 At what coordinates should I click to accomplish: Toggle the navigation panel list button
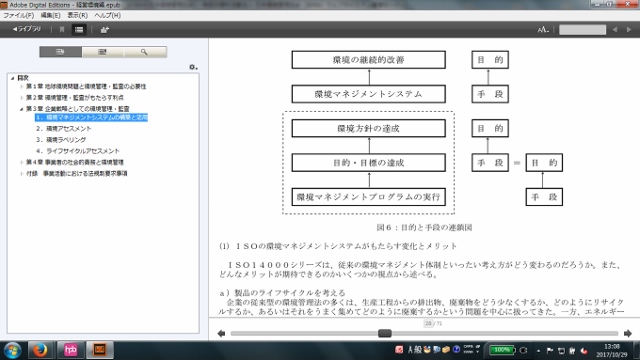click(79, 29)
